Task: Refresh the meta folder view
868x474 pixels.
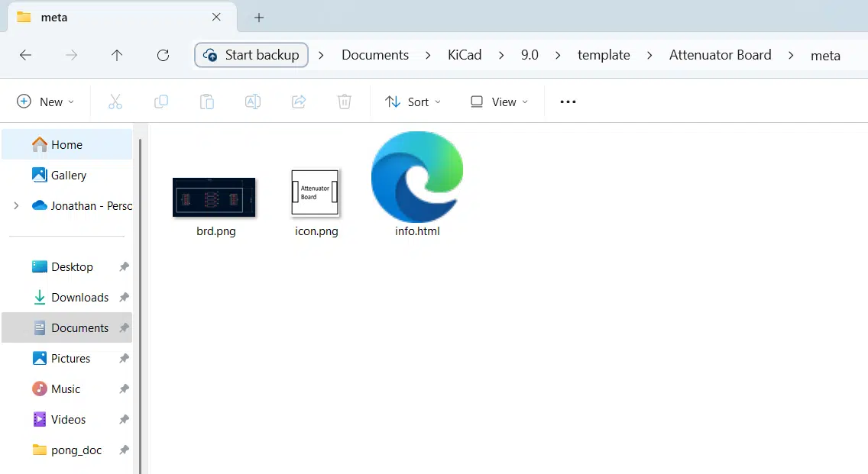Action: point(163,55)
